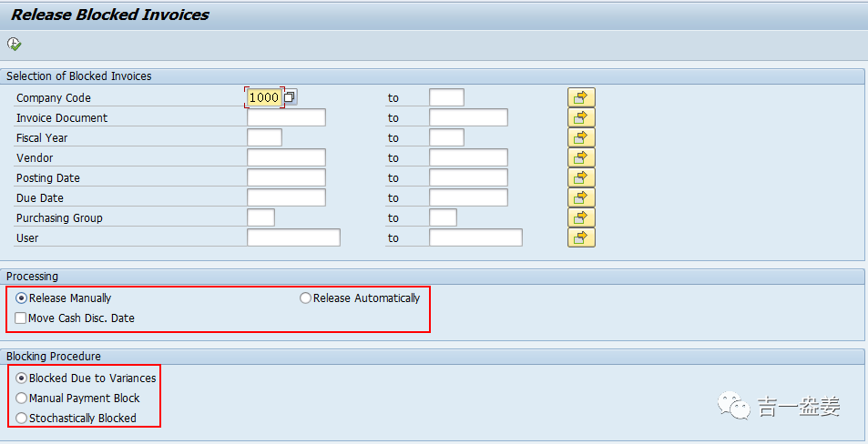Open multiple selection for Posting Date
The image size is (868, 444).
pos(581,177)
